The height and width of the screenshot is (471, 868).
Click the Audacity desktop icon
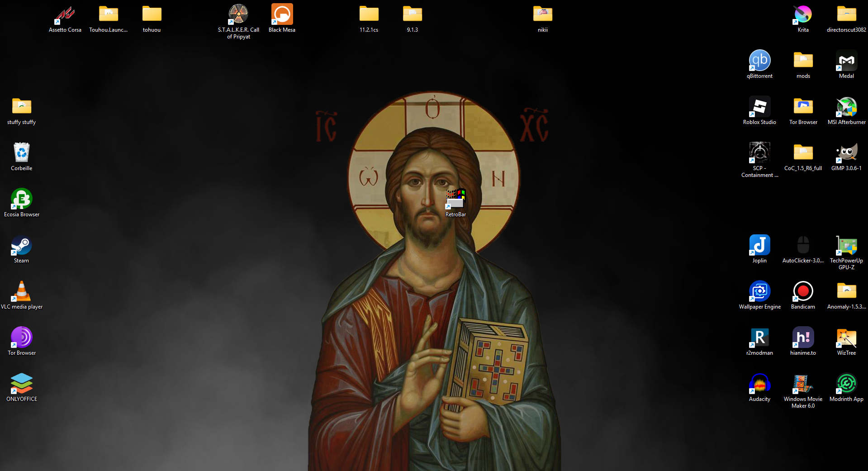(759, 384)
